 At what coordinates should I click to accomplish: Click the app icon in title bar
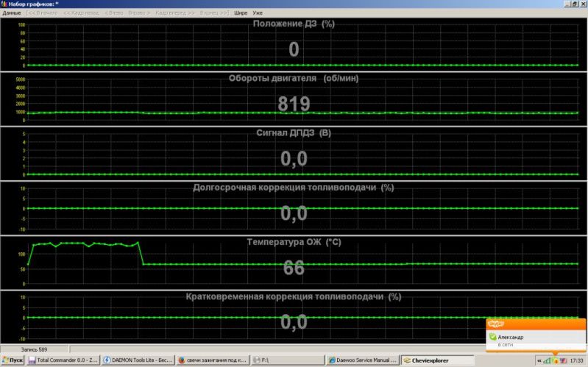pos(4,4)
